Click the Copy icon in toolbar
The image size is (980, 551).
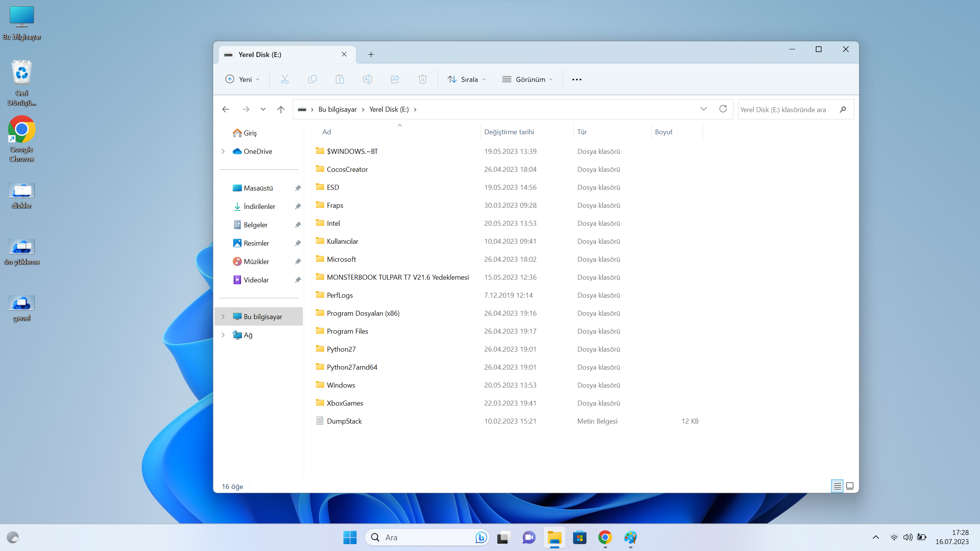coord(312,79)
